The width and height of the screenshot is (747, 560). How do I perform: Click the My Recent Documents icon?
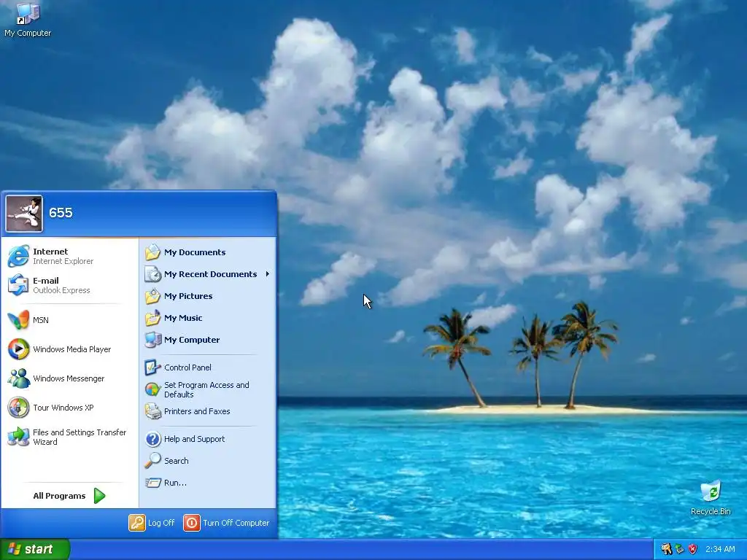[x=153, y=274]
